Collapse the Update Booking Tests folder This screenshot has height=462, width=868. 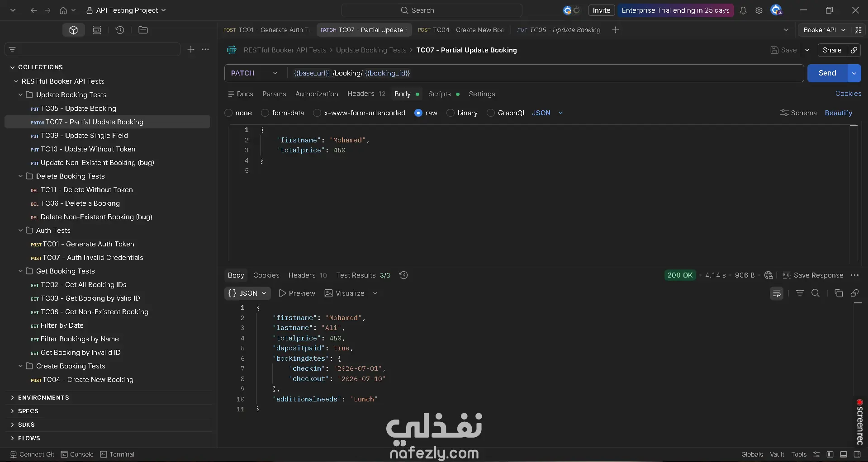(x=20, y=95)
